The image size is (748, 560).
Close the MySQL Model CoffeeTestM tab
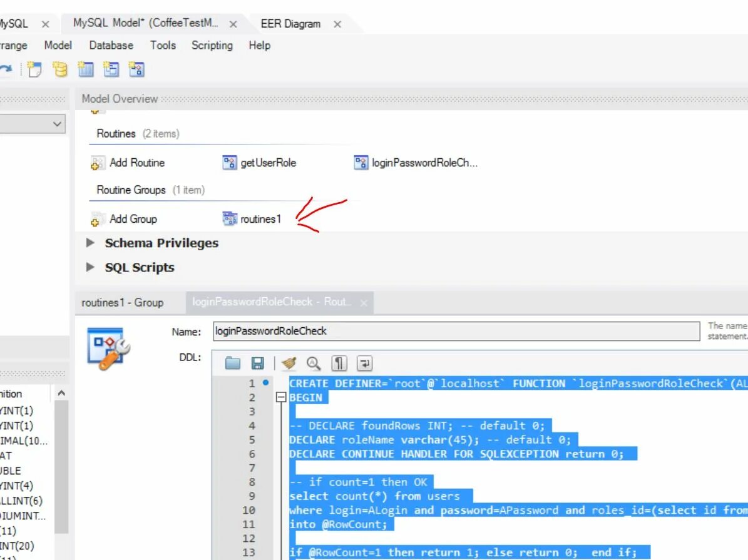(233, 24)
